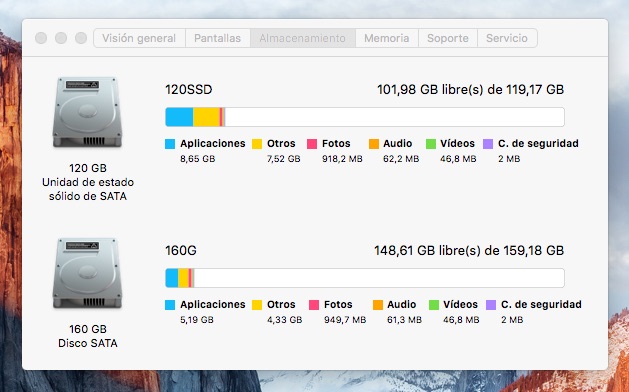
Task: Open the Soporte tab
Action: pos(448,38)
